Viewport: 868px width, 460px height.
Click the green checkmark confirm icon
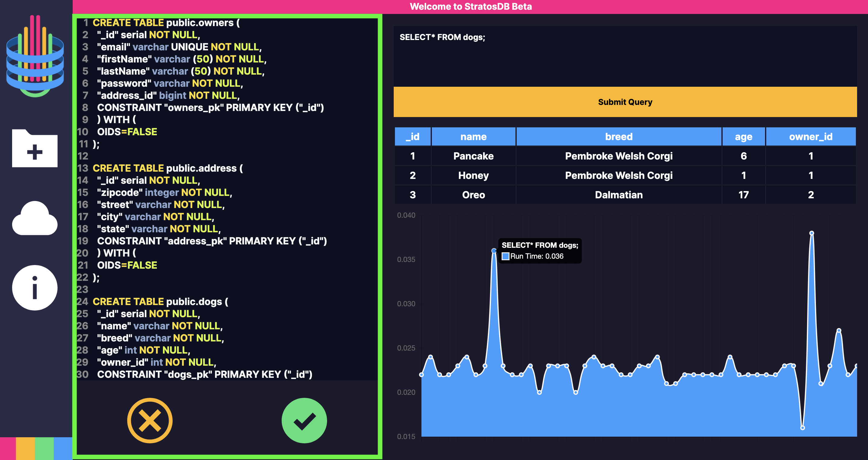pos(304,421)
